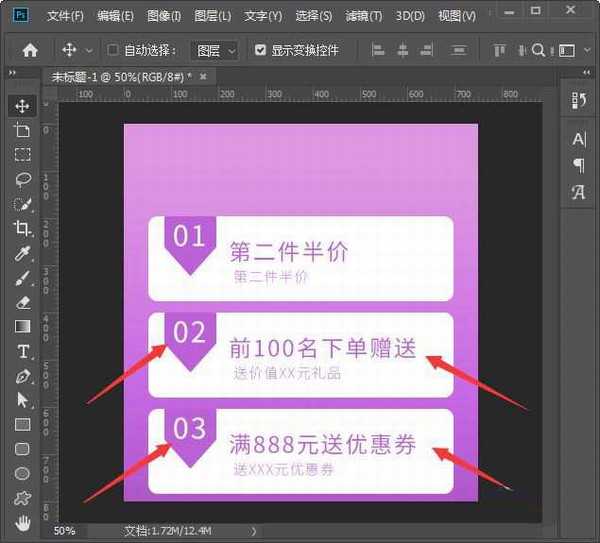The height and width of the screenshot is (543, 600).
Task: Activate the Pen tool
Action: pyautogui.click(x=22, y=376)
